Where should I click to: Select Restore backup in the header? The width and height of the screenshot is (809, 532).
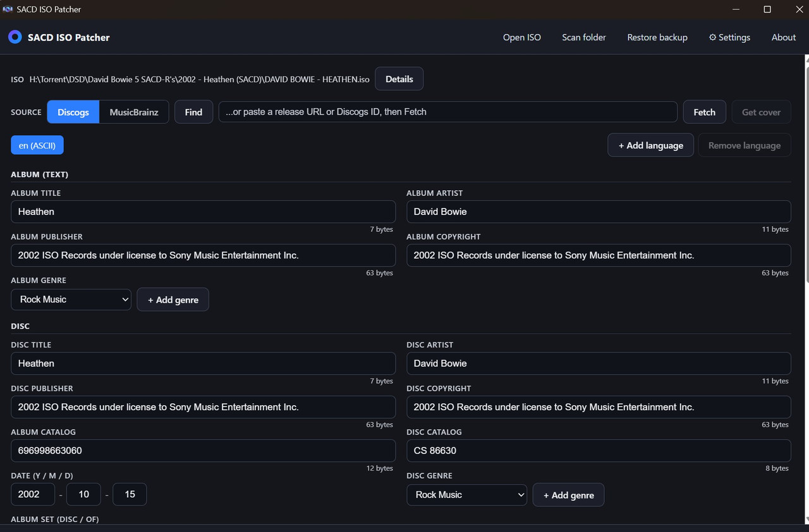point(657,37)
